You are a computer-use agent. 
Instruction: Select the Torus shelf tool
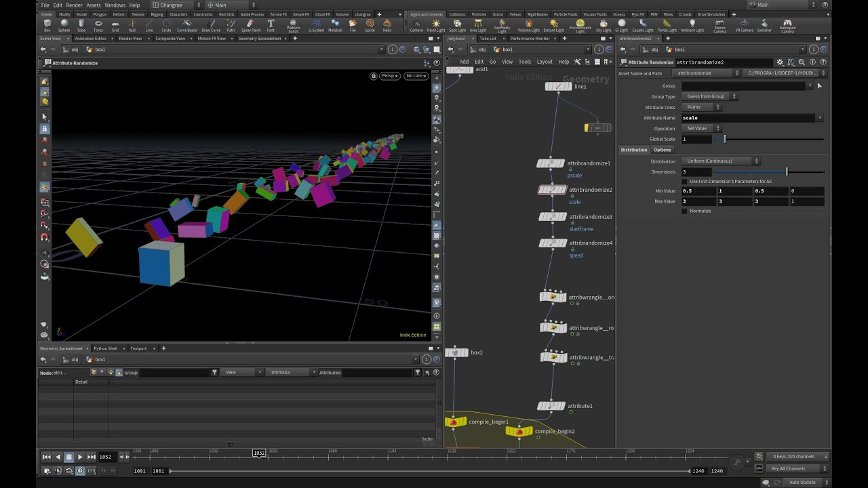coord(98,26)
